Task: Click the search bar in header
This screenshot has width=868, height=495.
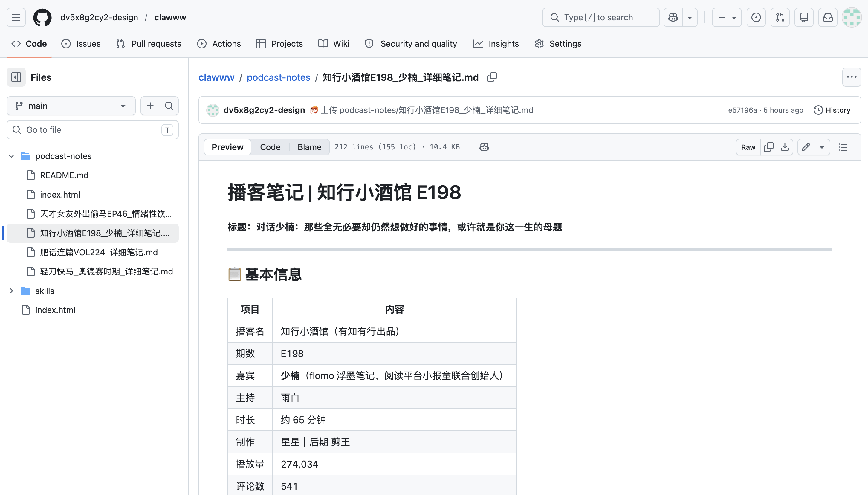Action: pos(600,17)
